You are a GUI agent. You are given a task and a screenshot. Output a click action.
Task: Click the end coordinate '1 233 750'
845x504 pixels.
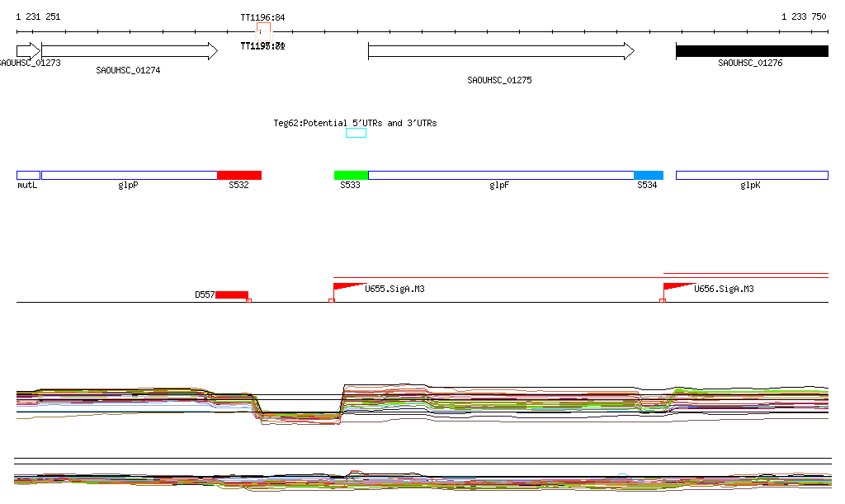point(804,16)
